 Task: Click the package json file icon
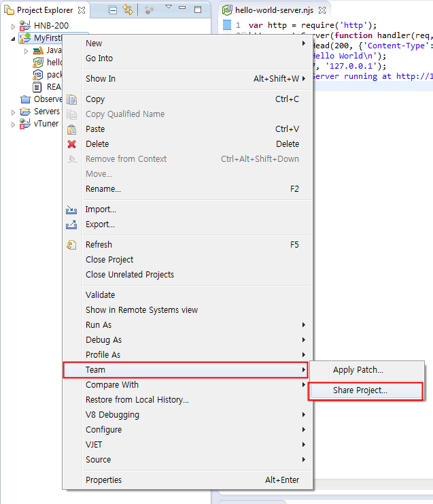(37, 75)
